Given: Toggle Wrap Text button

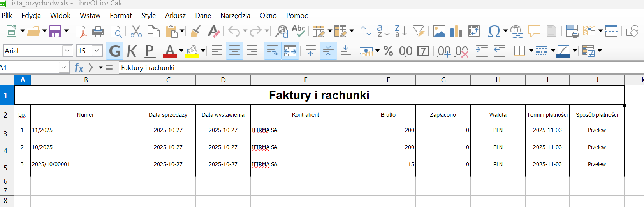Looking at the screenshot, I should click(273, 51).
